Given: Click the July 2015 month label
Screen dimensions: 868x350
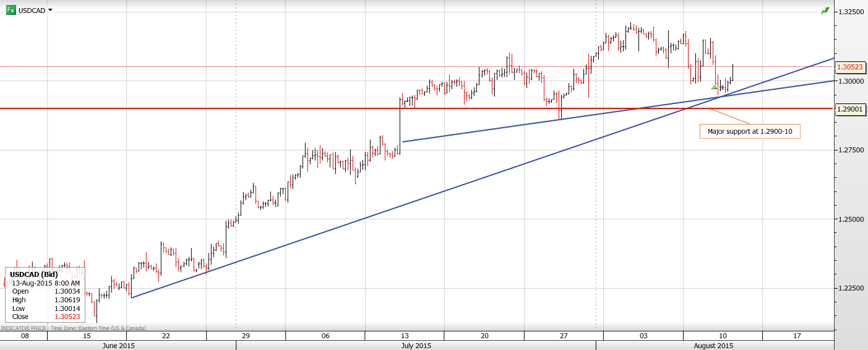Looking at the screenshot, I should click(416, 345).
